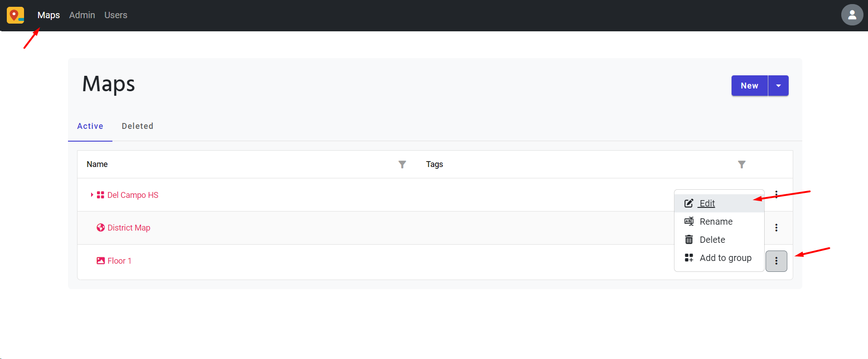The height and width of the screenshot is (359, 868).
Task: Filter the Name column
Action: pyautogui.click(x=402, y=164)
